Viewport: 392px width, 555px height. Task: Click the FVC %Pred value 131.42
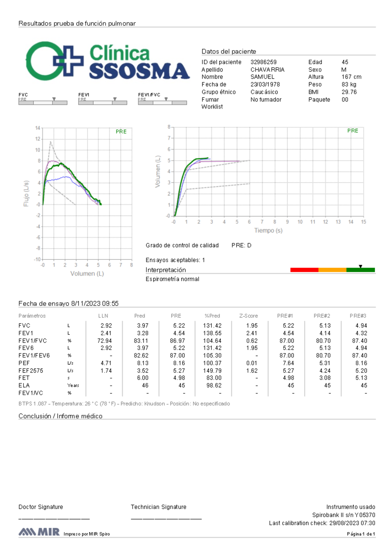212,326
